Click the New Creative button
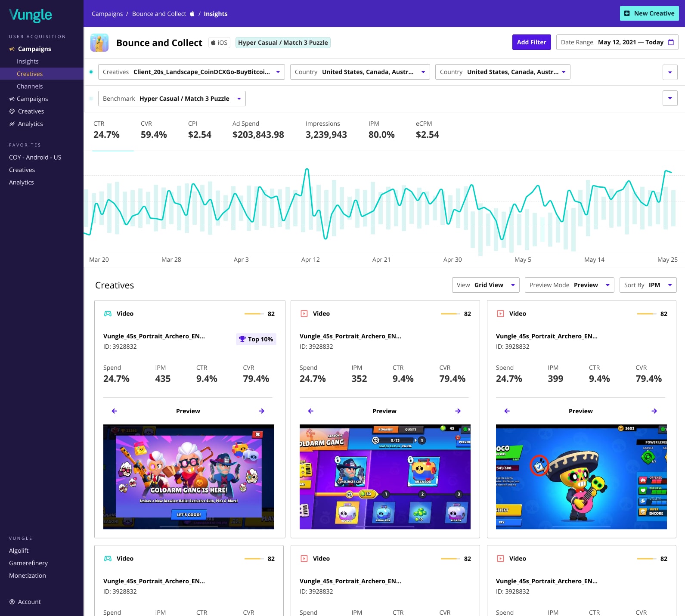Viewport: 685px width, 616px height. (649, 13)
